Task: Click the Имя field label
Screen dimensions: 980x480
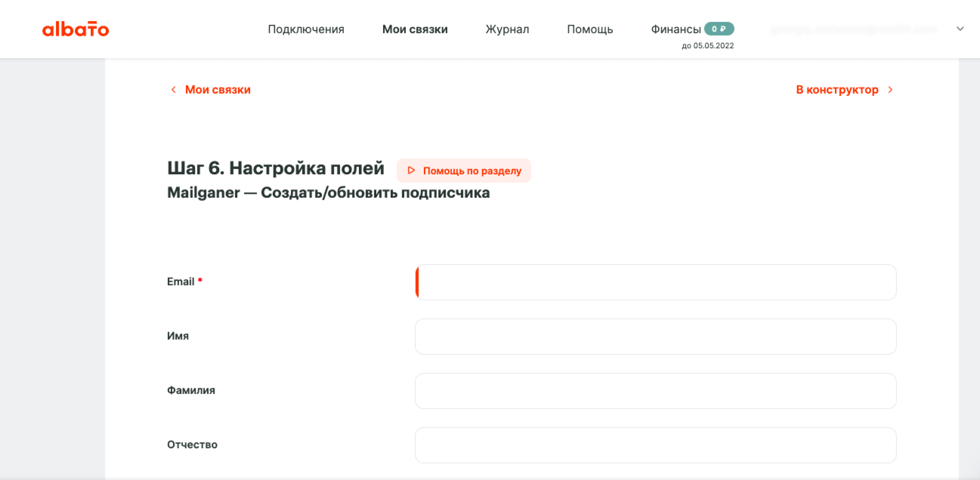Action: point(178,336)
